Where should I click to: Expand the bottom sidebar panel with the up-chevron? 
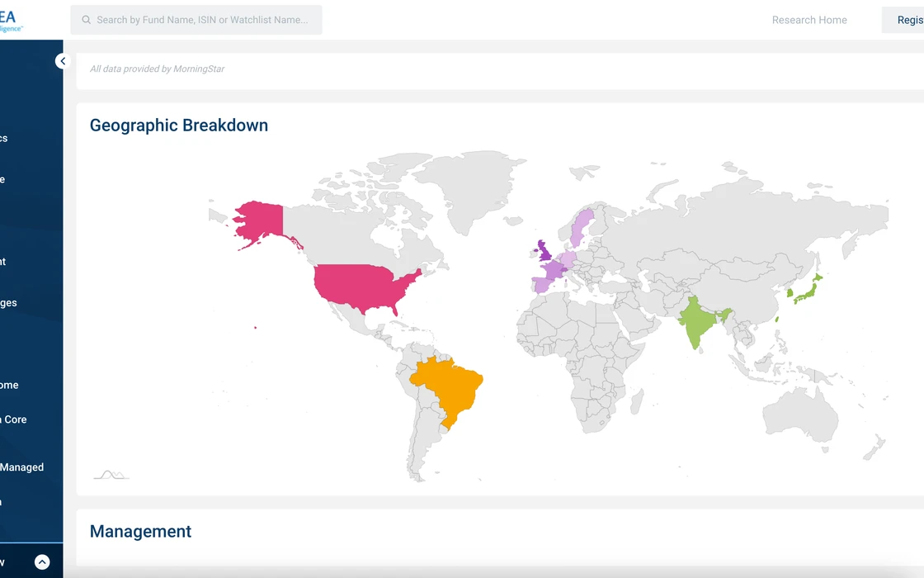click(x=42, y=562)
